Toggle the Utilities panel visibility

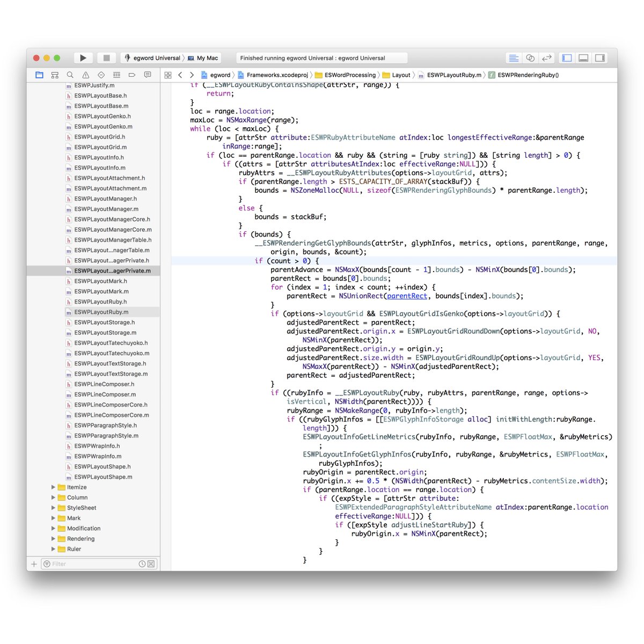(x=600, y=58)
